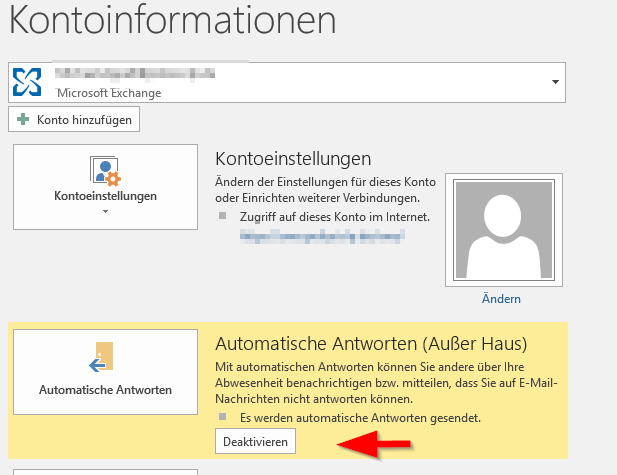Click the 'Automatische Antworten' button label
617x475 pixels.
click(x=105, y=389)
